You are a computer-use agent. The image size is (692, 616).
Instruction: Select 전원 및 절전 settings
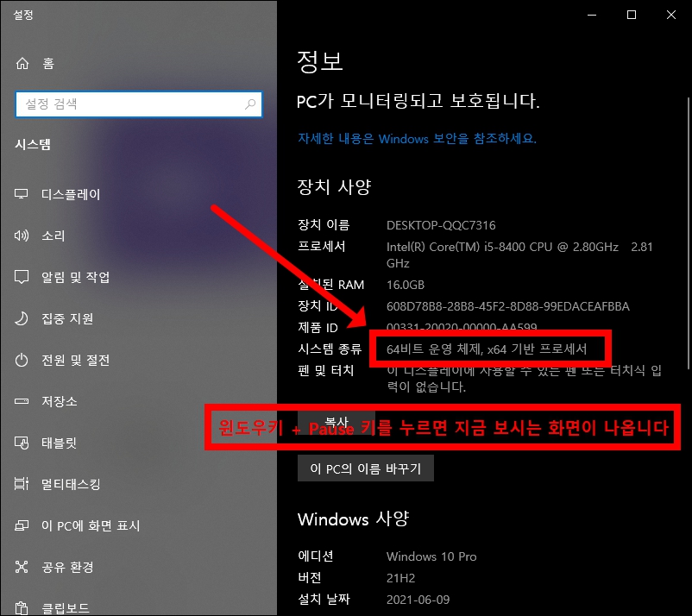click(x=73, y=360)
